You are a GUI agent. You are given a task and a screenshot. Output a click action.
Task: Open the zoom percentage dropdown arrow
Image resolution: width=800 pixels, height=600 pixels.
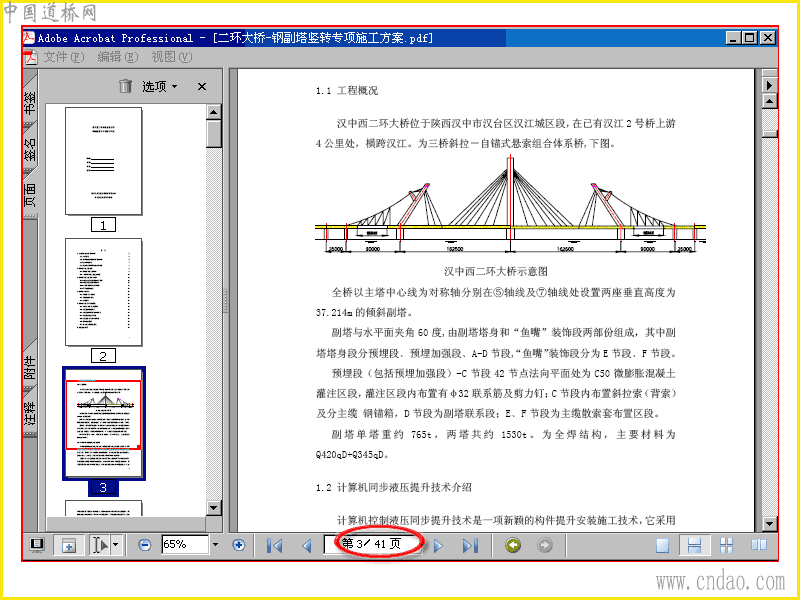(215, 545)
